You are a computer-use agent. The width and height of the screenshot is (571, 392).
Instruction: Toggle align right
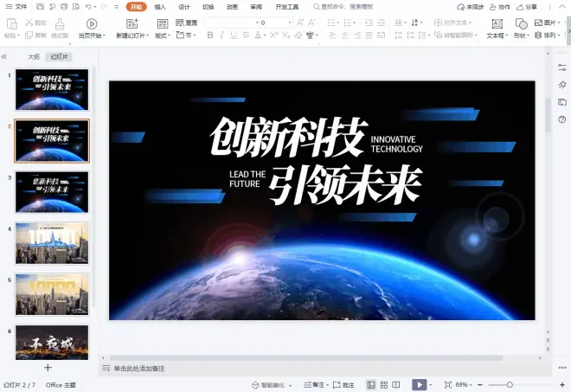point(356,35)
